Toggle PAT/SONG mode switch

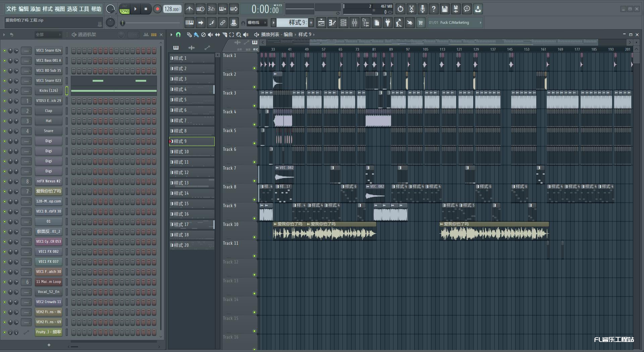click(124, 9)
